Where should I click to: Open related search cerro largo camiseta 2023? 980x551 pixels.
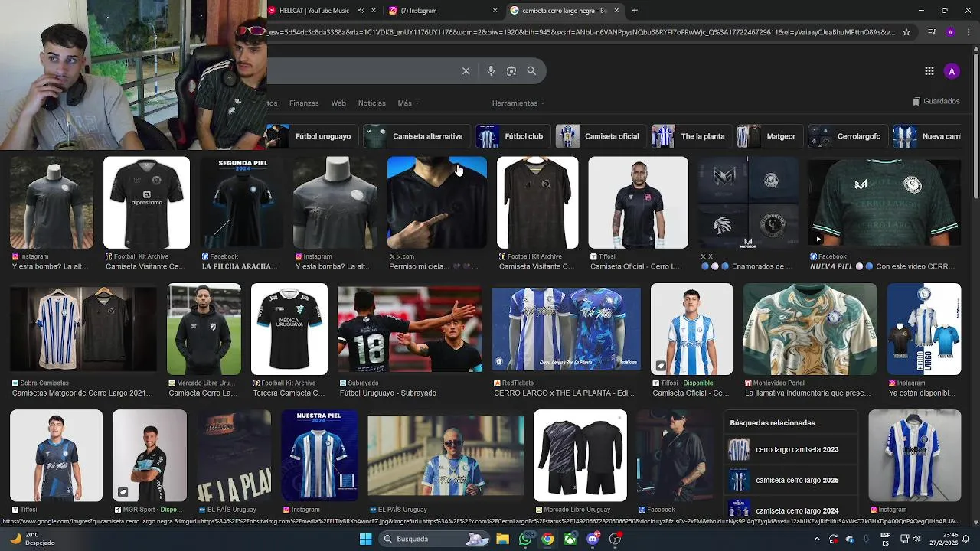tap(791, 450)
